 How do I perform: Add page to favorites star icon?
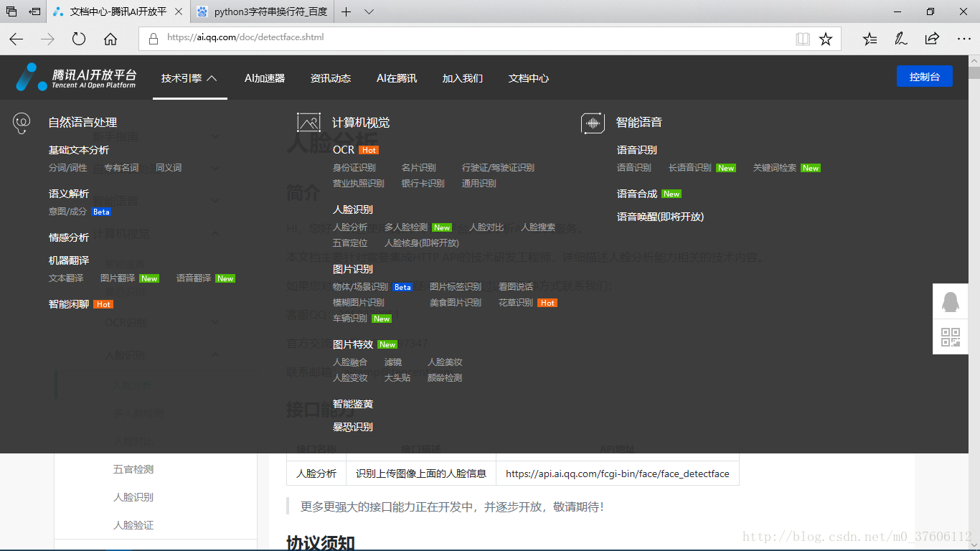coord(826,39)
